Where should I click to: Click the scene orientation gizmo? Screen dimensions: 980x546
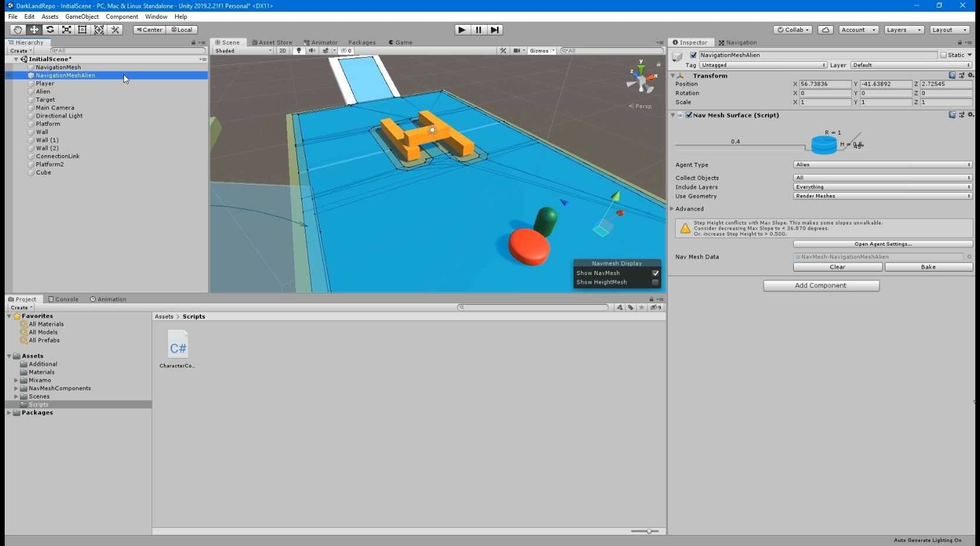tap(641, 77)
